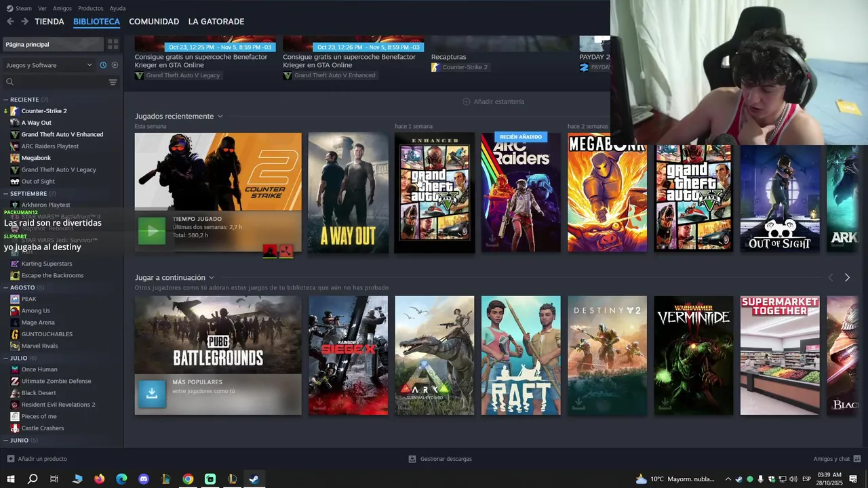Click Among Us icon in sidebar
Image resolution: width=868 pixels, height=488 pixels.
point(15,310)
